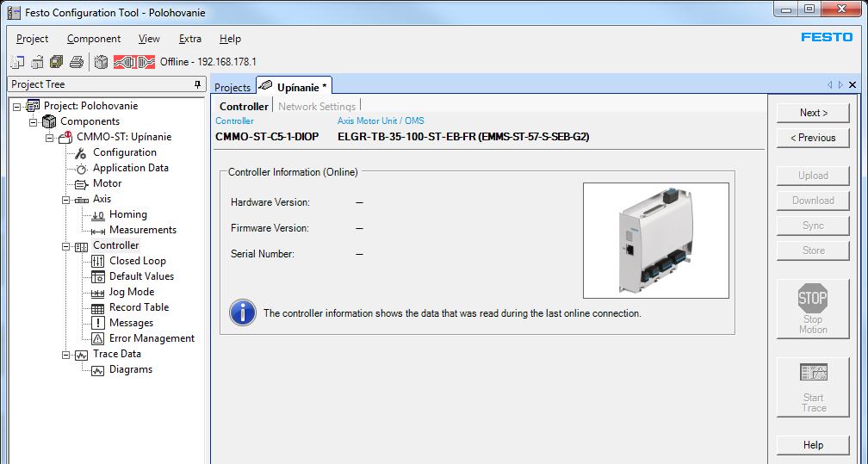This screenshot has height=464, width=868.
Task: Click the Homing icon in tree
Action: tap(98, 215)
